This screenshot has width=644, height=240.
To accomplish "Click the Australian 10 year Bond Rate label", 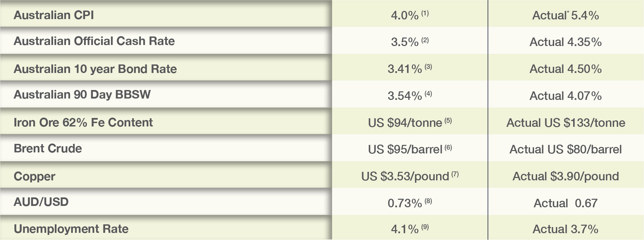I will click(x=95, y=69).
